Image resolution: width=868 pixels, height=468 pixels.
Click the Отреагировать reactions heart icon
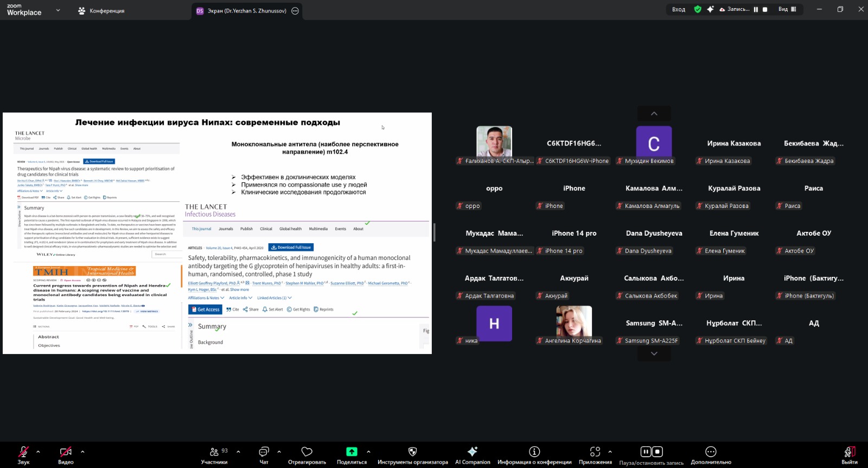tap(307, 452)
